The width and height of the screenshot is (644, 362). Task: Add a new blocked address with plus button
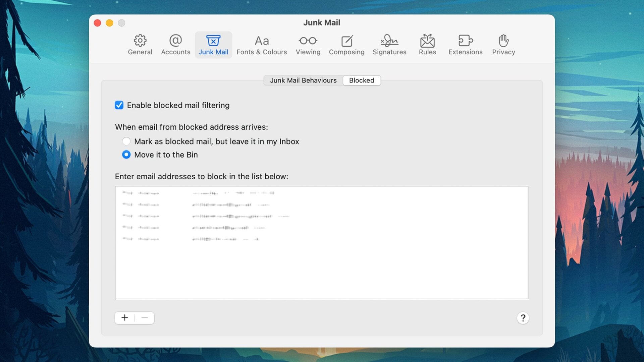[124, 318]
